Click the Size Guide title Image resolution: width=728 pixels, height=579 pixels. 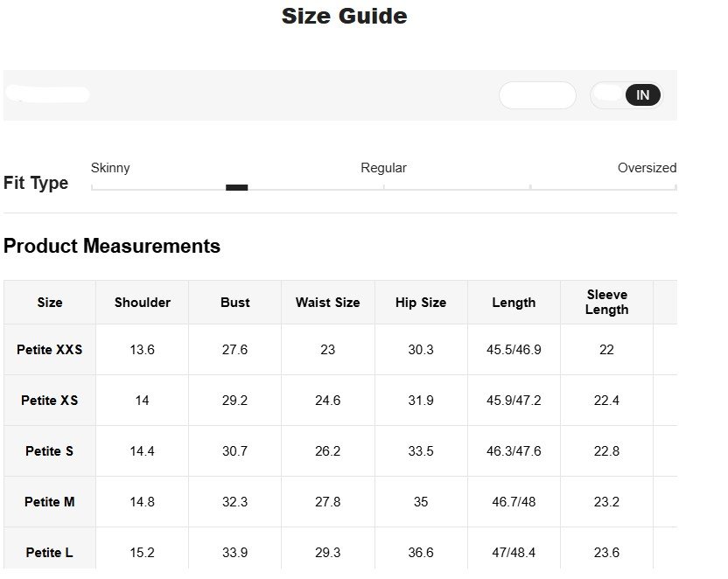(x=344, y=16)
